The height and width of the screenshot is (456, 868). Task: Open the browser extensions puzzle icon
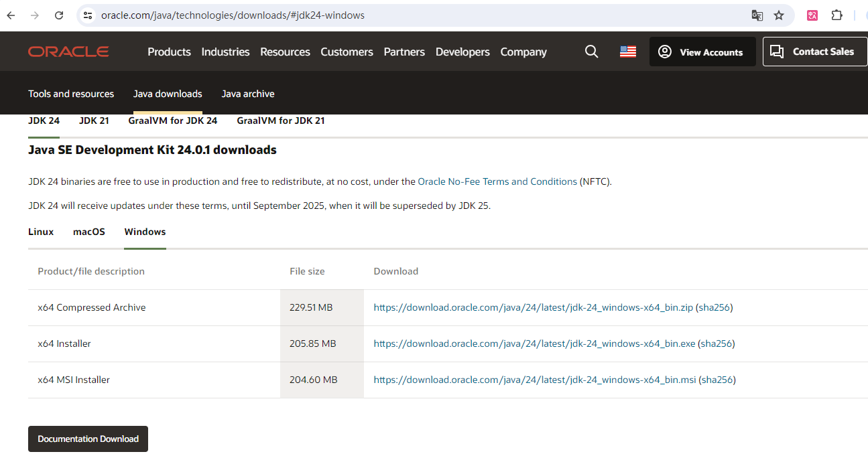836,15
